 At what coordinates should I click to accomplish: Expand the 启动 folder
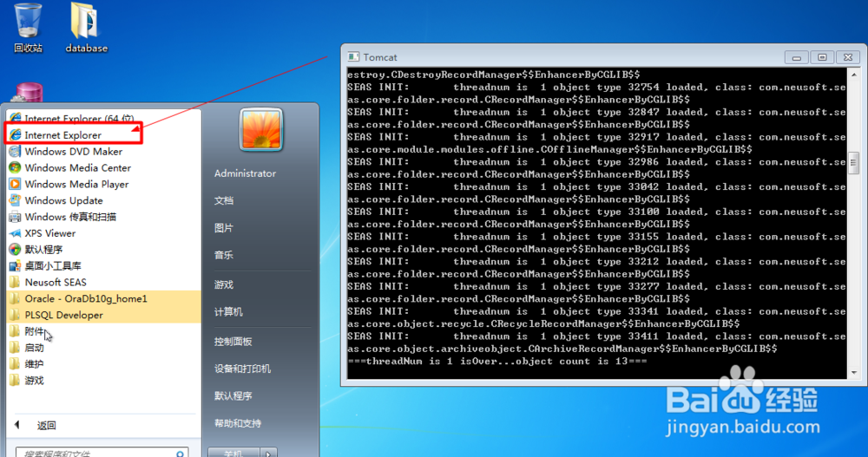tap(35, 348)
